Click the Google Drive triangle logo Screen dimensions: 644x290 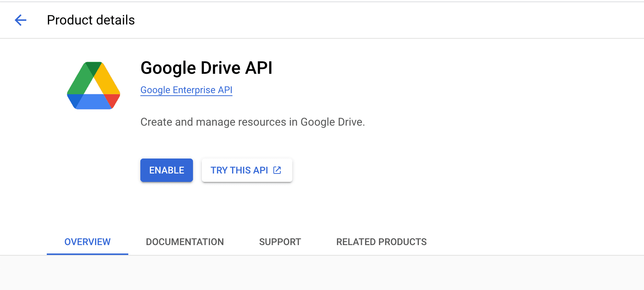[x=94, y=85]
